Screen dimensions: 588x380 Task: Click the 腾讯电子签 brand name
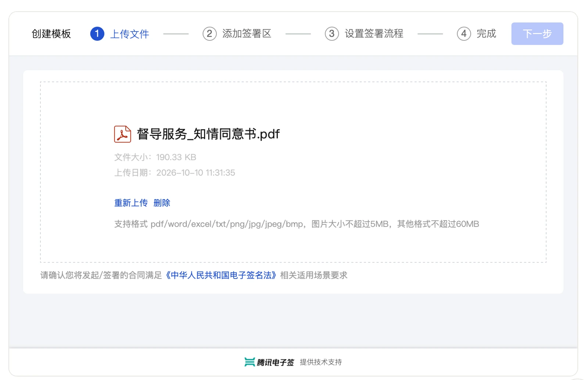click(x=275, y=362)
